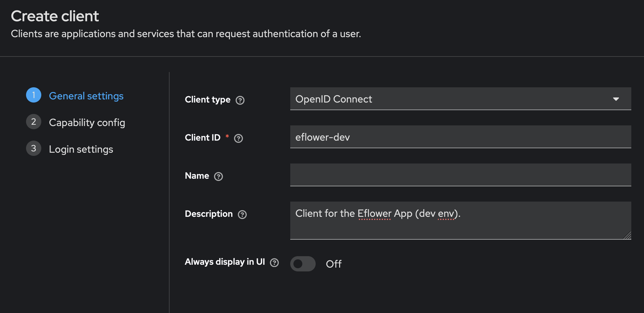Click the Create client heading
The image size is (644, 313).
55,16
